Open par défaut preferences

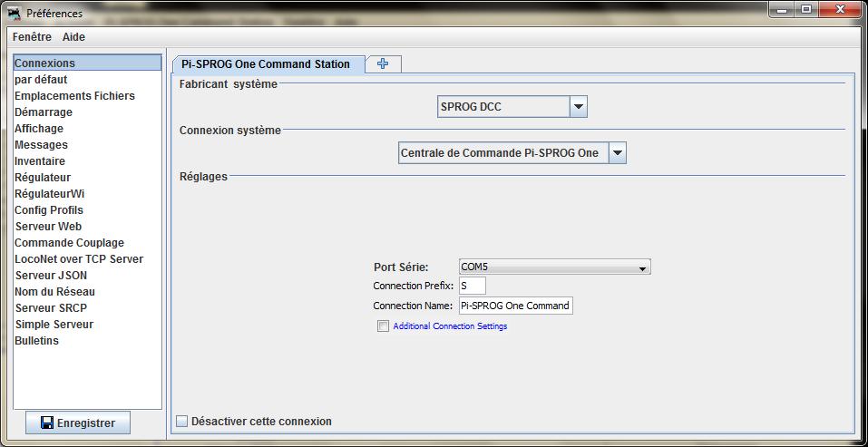(x=87, y=80)
